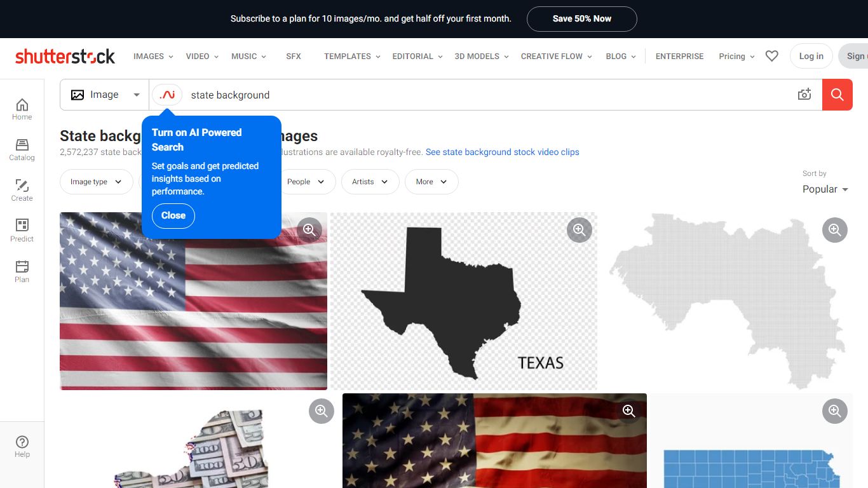Open the 3D Models navigation menu

click(482, 56)
